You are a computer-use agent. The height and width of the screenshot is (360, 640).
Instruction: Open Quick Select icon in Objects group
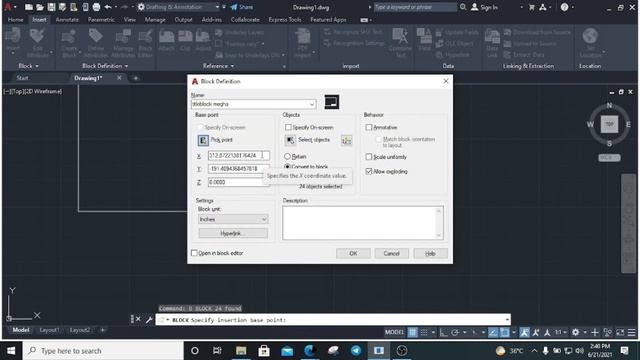[347, 140]
